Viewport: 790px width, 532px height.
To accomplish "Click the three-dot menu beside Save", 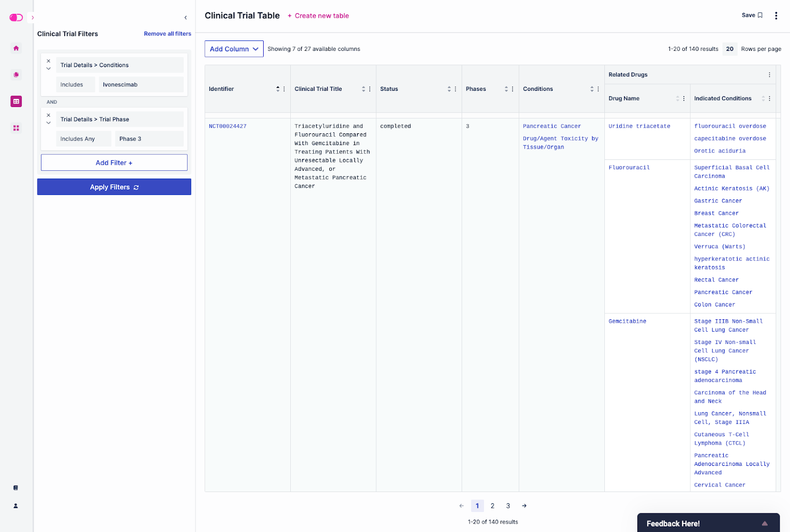I will pos(776,16).
